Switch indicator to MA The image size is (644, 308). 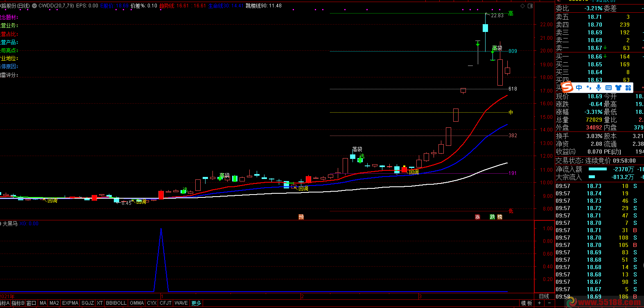tap(43, 303)
